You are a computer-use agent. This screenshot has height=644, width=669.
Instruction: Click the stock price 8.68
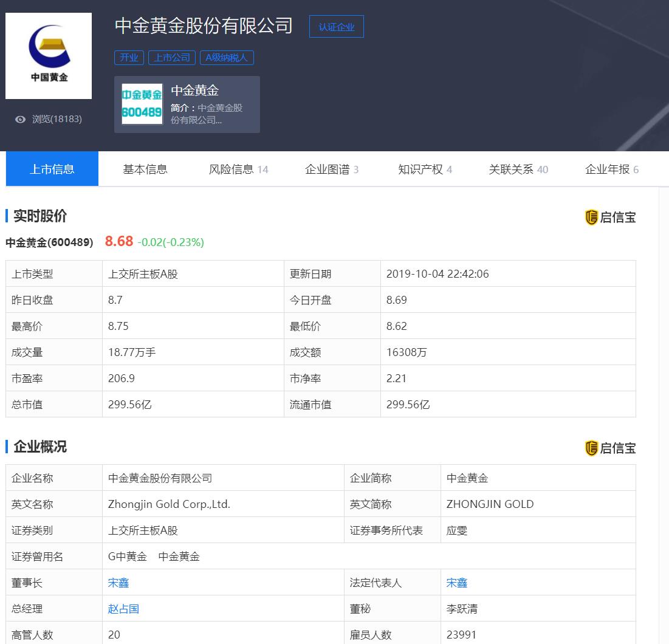pos(119,241)
